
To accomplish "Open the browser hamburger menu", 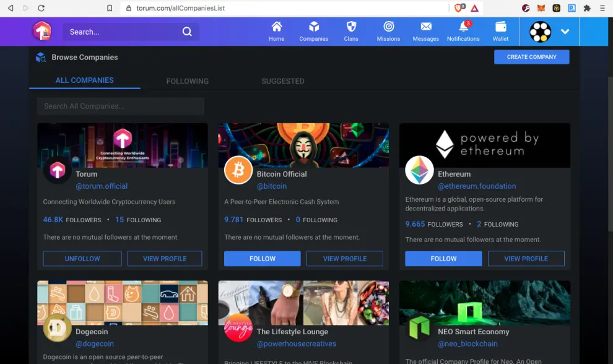I will click(x=602, y=8).
